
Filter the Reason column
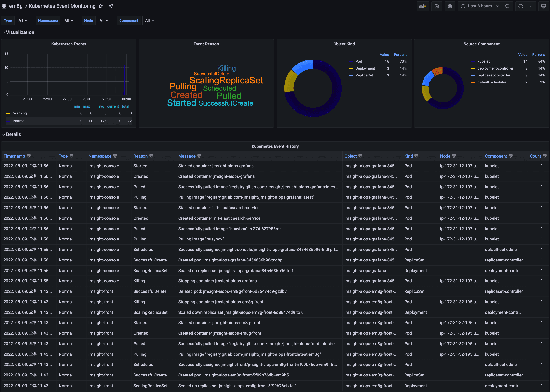(151, 156)
